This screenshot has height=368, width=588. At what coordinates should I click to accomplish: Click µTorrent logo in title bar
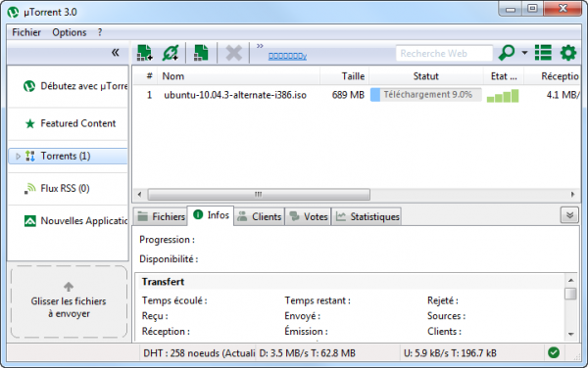(13, 13)
